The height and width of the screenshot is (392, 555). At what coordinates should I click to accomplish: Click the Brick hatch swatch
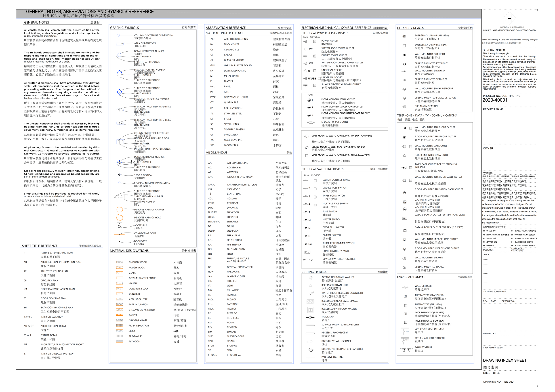coord(120,331)
